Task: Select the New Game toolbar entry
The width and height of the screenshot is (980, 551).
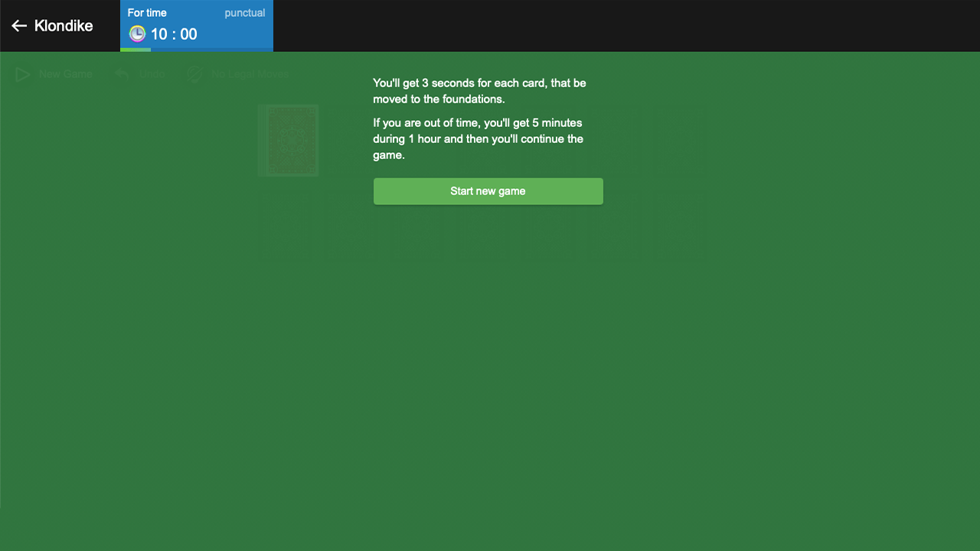Action: coord(64,74)
